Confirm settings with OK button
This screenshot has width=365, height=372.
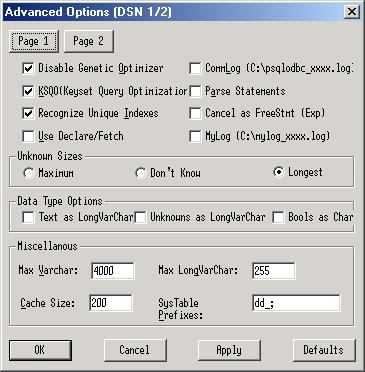click(40, 350)
